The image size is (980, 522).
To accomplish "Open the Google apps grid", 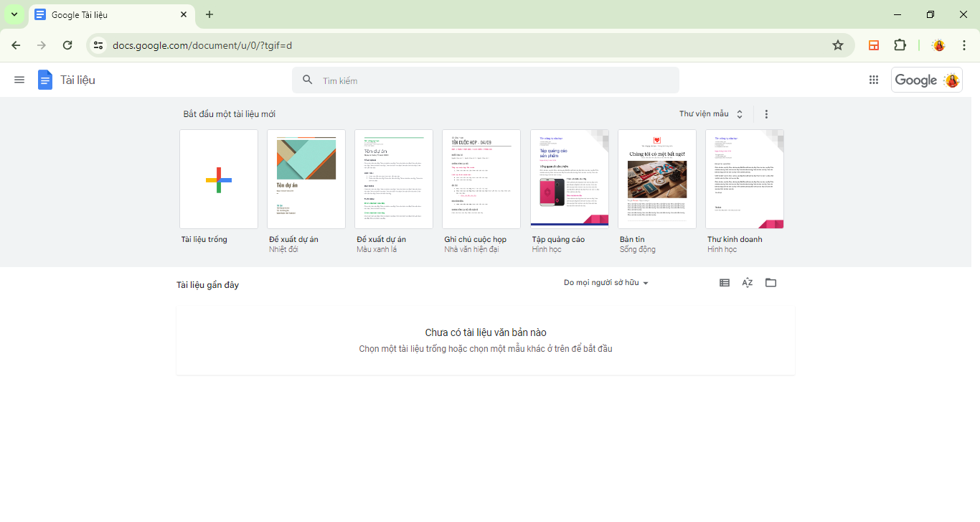I will (873, 80).
